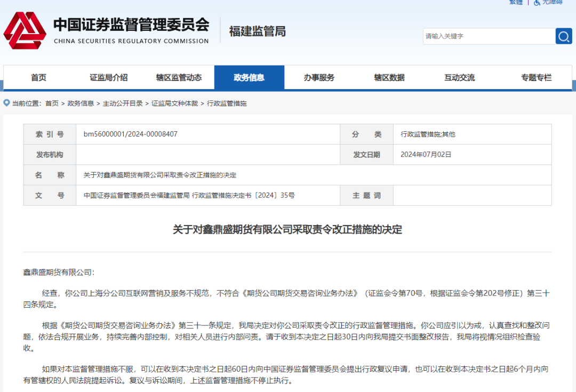Click 政务信息 breadcrumb link

point(81,103)
